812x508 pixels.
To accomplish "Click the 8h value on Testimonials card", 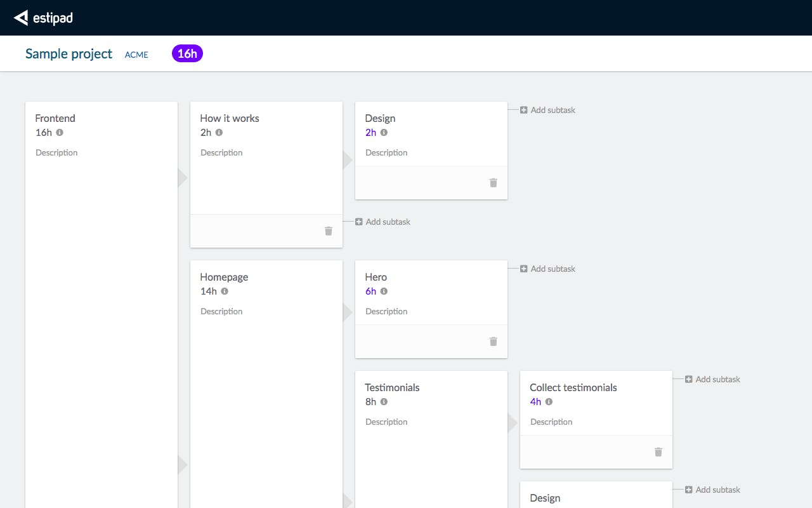I will pyautogui.click(x=370, y=402).
